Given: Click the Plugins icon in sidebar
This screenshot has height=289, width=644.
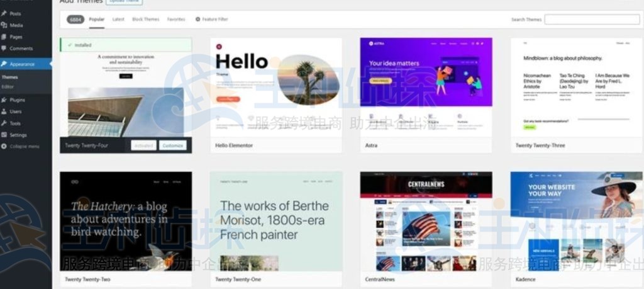Looking at the screenshot, I should (x=4, y=100).
